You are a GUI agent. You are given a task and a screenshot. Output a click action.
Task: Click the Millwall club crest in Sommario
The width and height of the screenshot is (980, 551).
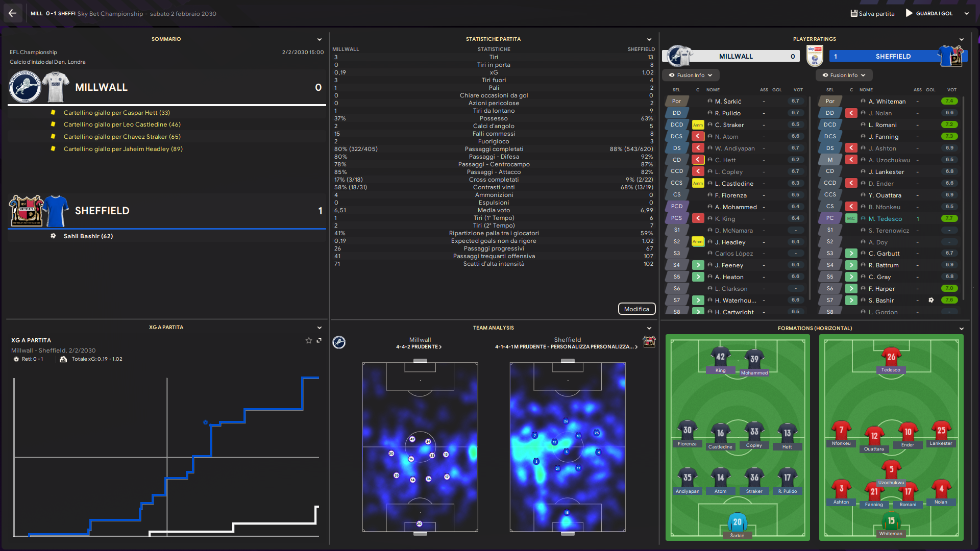[25, 87]
